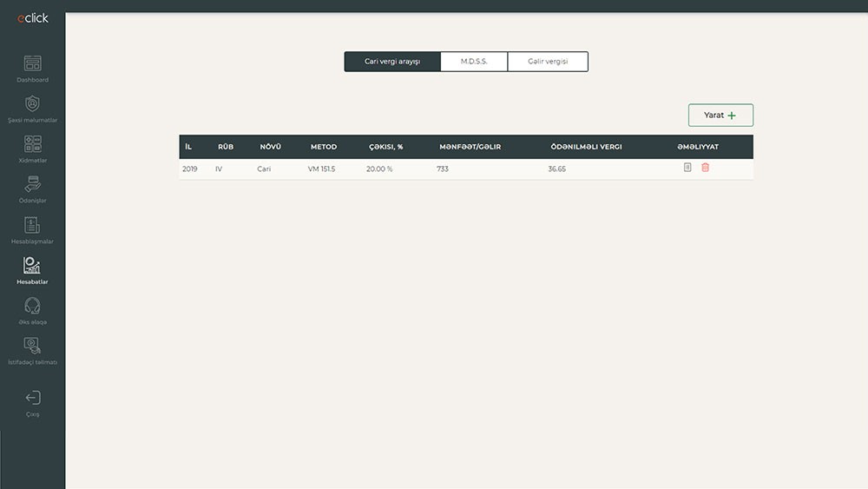Open Əks əlaqə feedback icon
This screenshot has width=868, height=489.
pos(32,306)
